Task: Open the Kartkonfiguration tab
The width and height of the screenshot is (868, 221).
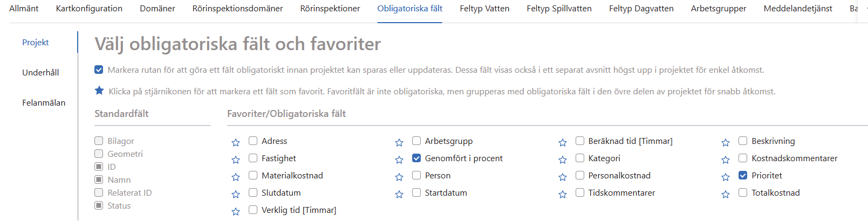Action: point(89,9)
